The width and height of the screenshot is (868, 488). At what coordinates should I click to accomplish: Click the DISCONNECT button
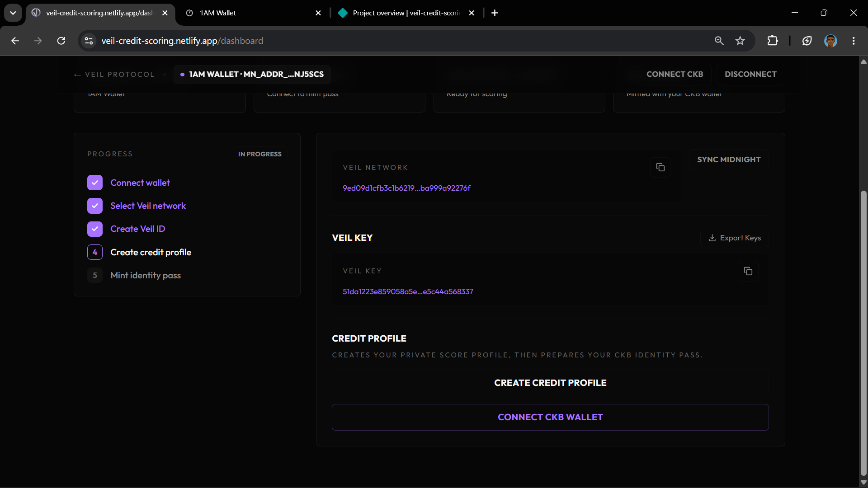[x=750, y=74]
